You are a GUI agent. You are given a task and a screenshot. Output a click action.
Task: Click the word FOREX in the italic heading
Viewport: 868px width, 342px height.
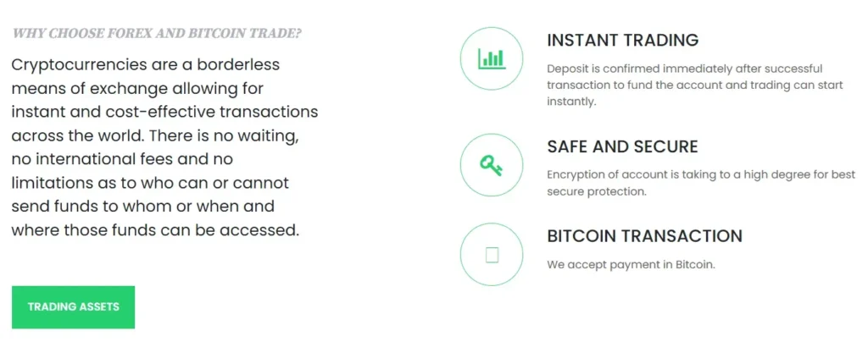pos(123,34)
